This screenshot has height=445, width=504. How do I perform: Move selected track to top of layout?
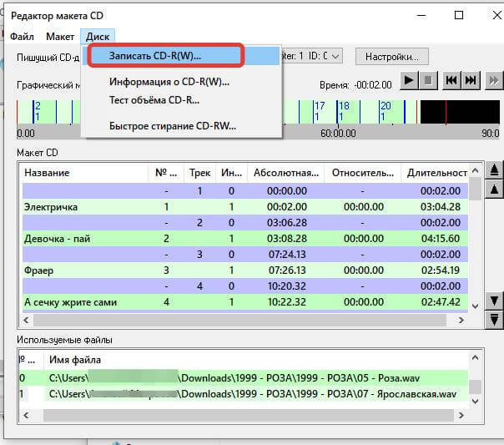494,169
